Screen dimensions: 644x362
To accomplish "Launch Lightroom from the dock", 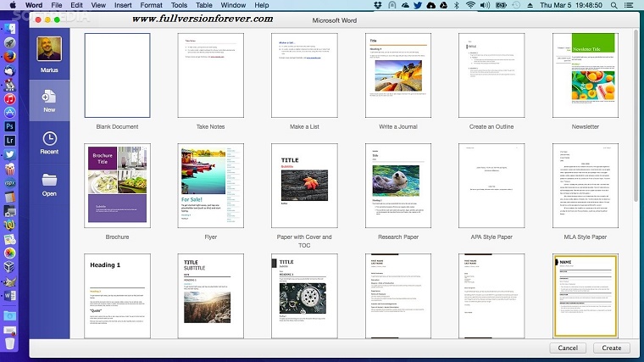I will tap(10, 141).
